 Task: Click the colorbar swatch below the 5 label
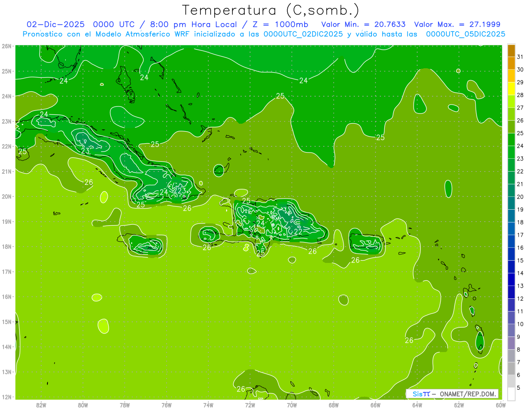click(511, 394)
